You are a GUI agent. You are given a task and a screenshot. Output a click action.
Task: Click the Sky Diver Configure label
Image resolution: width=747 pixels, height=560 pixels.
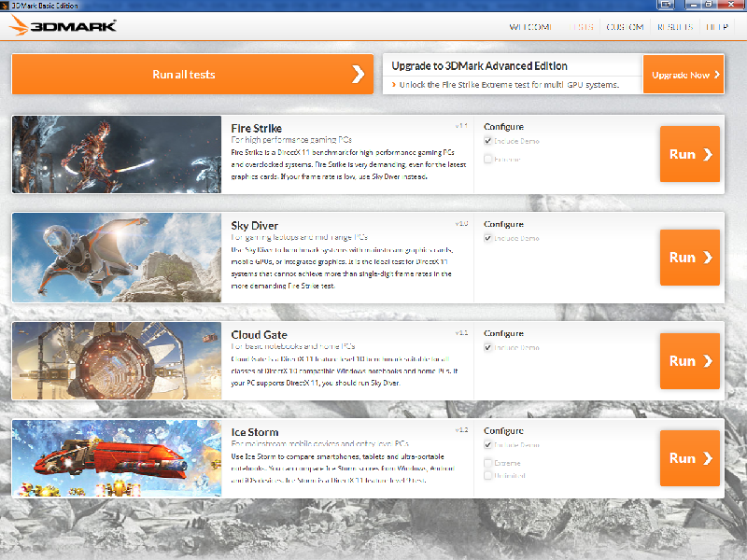[x=503, y=224]
